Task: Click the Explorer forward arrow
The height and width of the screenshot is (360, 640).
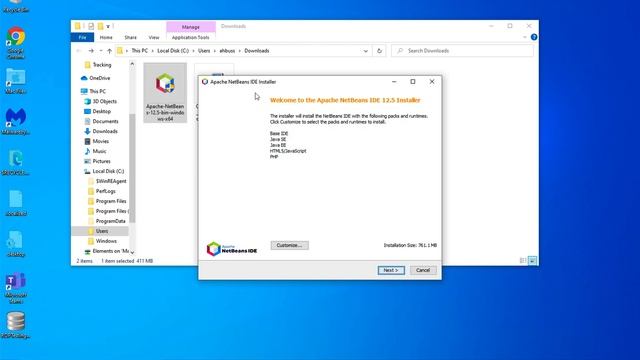Action: tap(91, 51)
